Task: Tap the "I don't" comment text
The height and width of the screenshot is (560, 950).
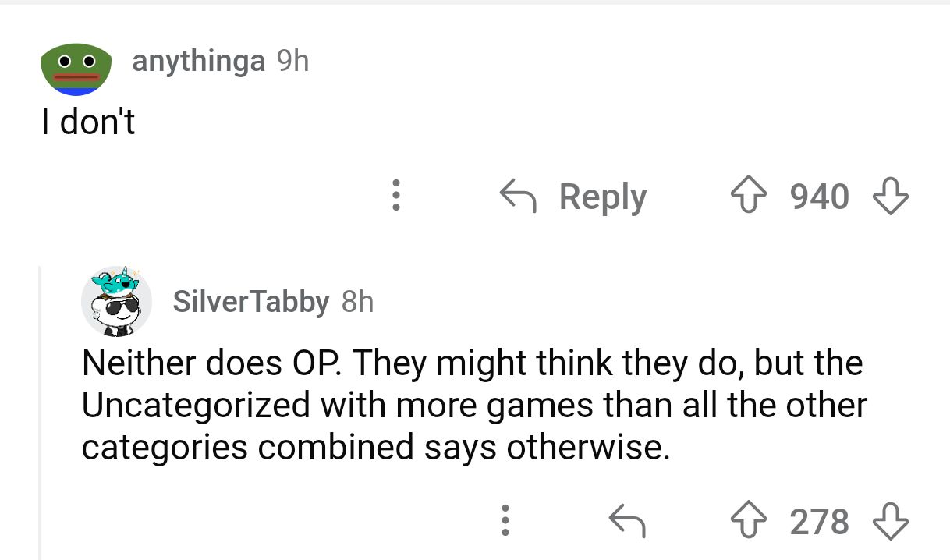Action: (x=88, y=122)
